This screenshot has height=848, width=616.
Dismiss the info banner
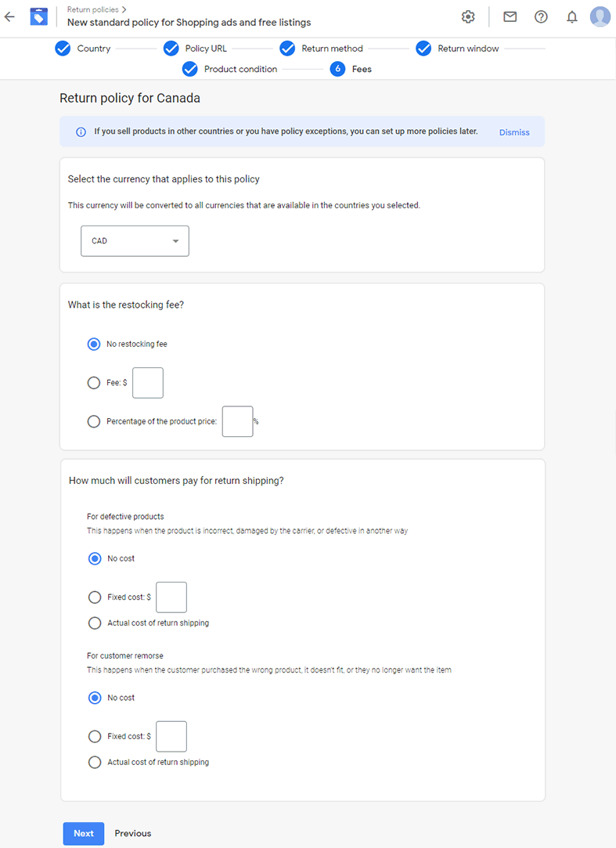coord(514,132)
